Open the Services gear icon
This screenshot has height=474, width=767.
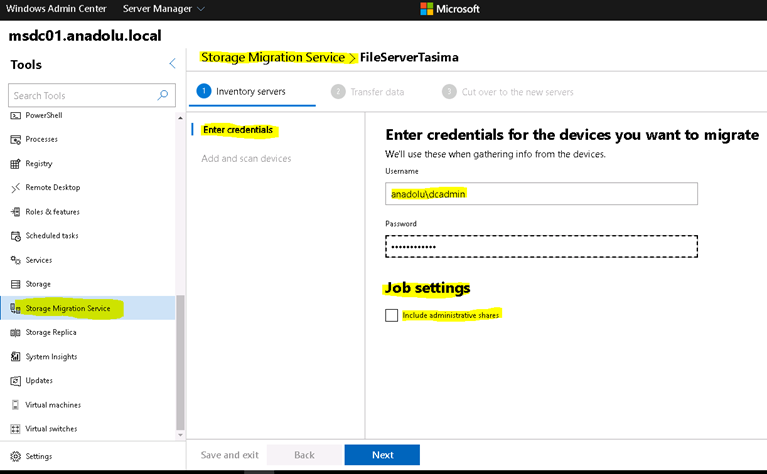[16, 260]
